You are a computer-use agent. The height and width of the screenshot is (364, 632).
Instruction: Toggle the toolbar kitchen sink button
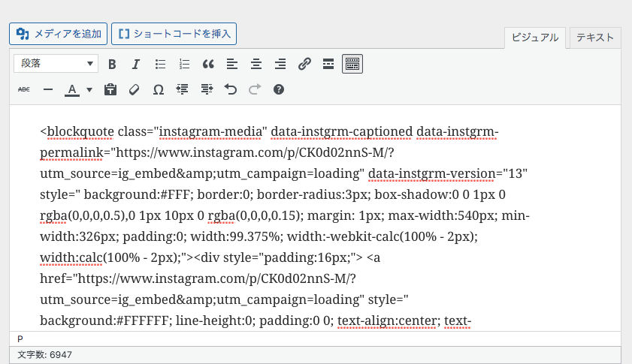coord(352,64)
